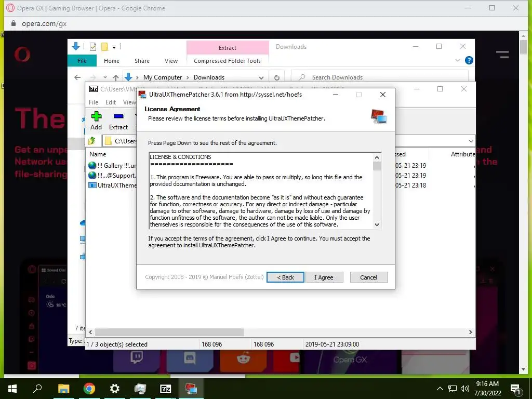Click the Reddit tile on the Opera page
The image size is (532, 399).
pyautogui.click(x=243, y=360)
